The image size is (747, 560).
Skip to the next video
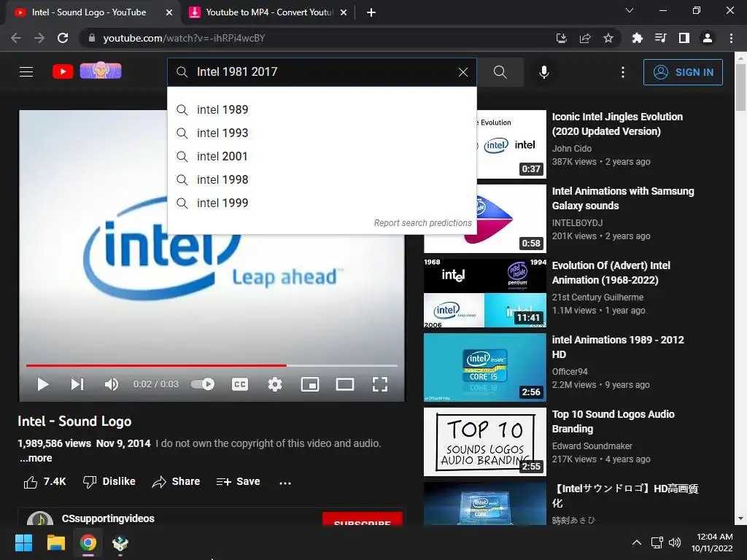(77, 384)
